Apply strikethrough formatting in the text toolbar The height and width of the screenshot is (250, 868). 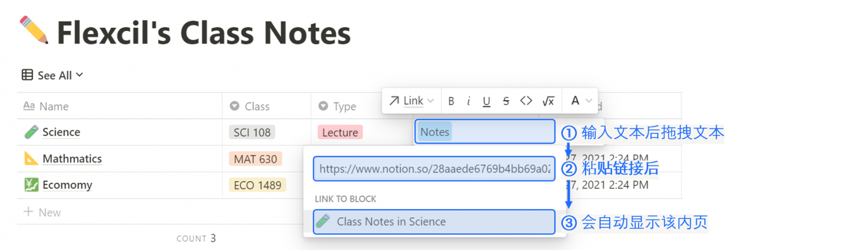pos(506,101)
